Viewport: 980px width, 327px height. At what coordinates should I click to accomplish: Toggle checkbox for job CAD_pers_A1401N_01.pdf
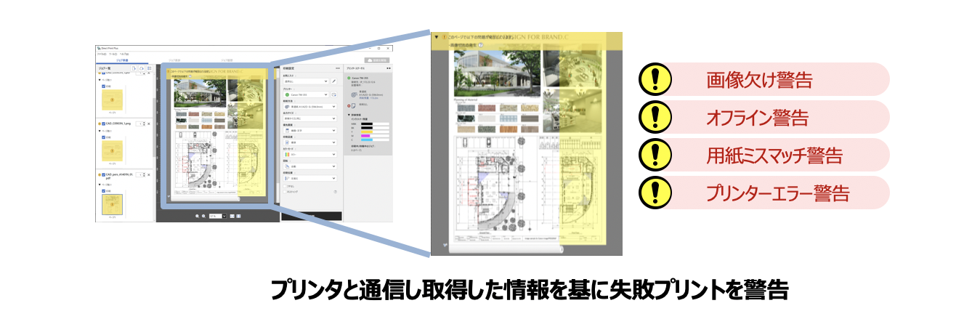click(103, 174)
